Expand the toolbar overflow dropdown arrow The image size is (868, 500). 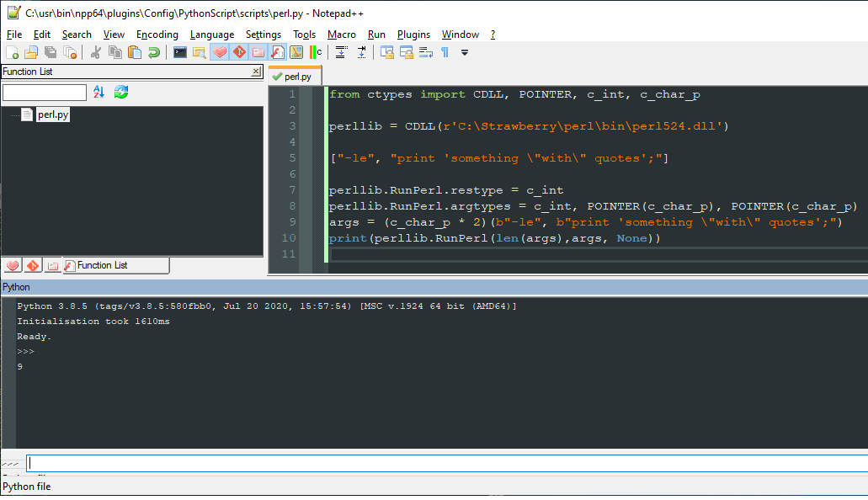pos(465,52)
